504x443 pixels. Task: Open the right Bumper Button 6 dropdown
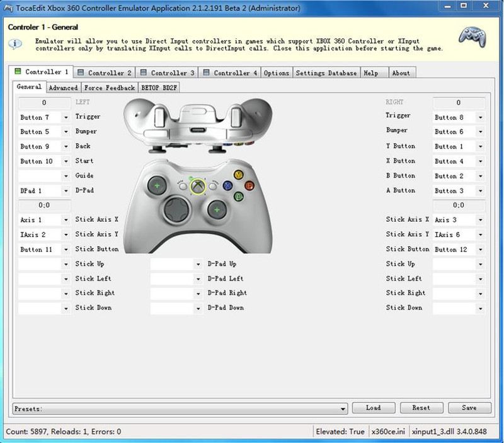point(479,132)
